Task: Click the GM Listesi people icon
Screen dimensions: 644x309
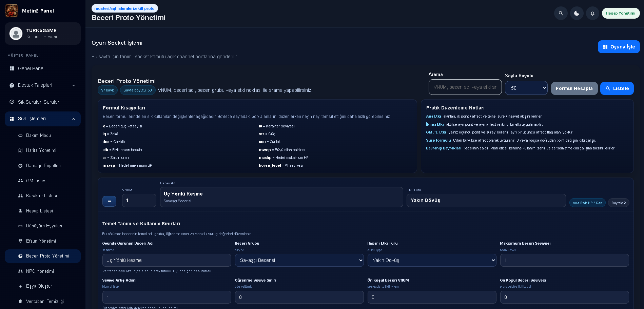Action: point(20,181)
